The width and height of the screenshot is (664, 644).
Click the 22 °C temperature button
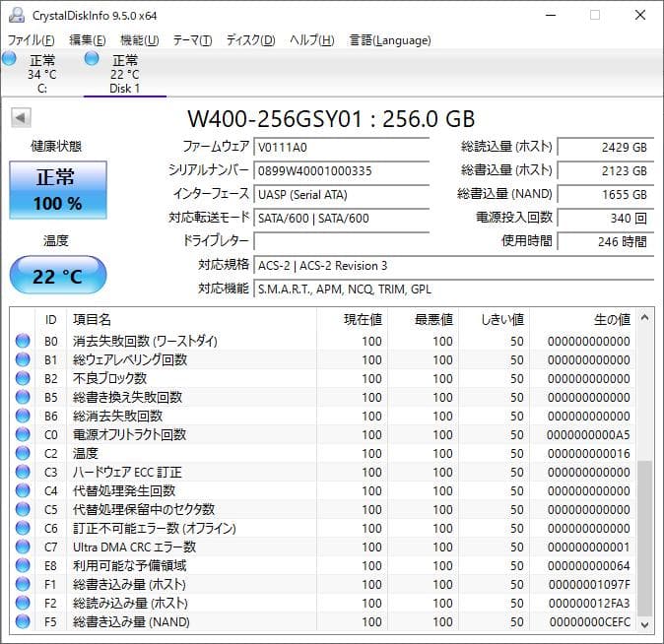click(x=58, y=275)
